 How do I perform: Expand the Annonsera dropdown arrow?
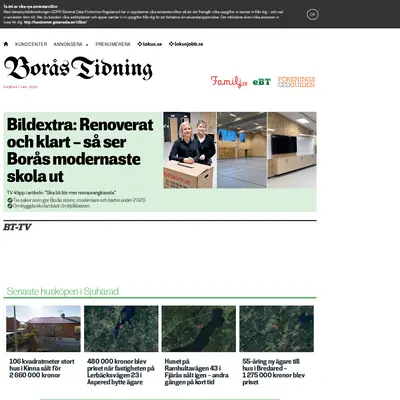[x=87, y=45]
